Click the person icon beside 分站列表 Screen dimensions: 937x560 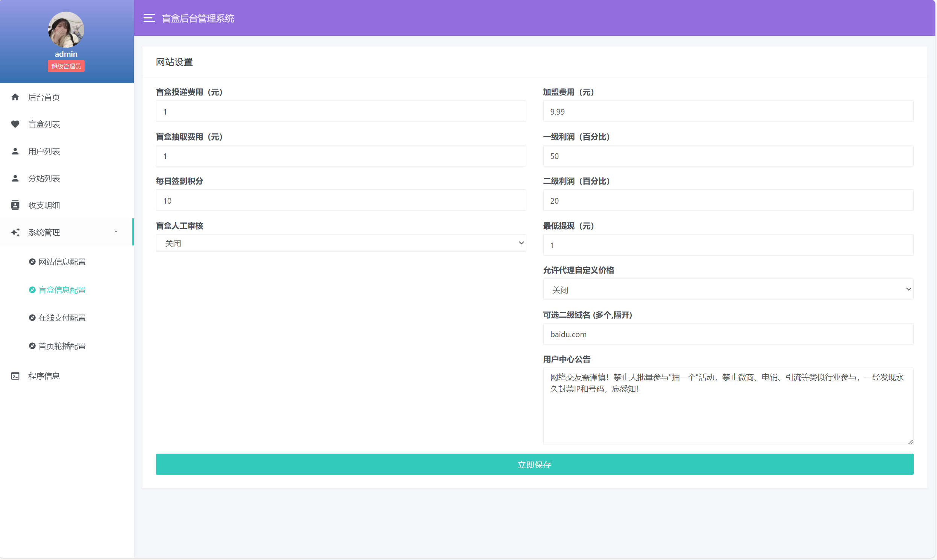(x=15, y=178)
